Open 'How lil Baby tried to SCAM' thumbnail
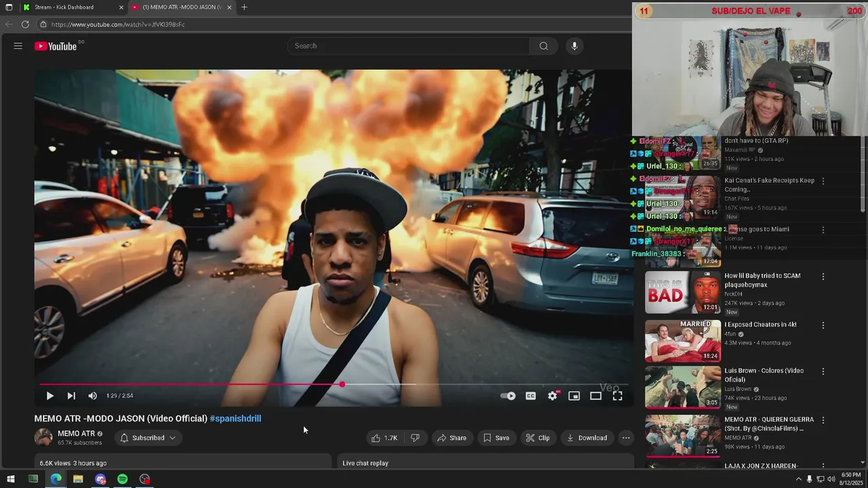Screen dimensions: 868x488 tap(683, 292)
